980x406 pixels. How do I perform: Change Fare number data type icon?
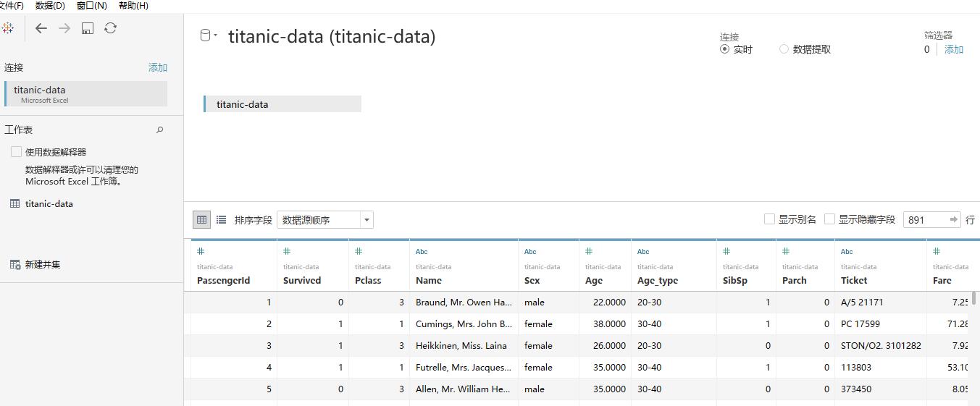tap(937, 251)
